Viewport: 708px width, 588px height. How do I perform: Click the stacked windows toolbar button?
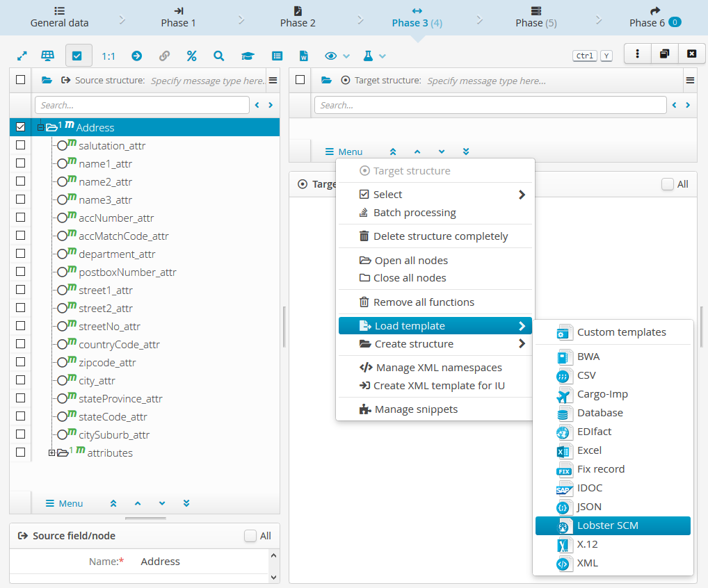[665, 54]
